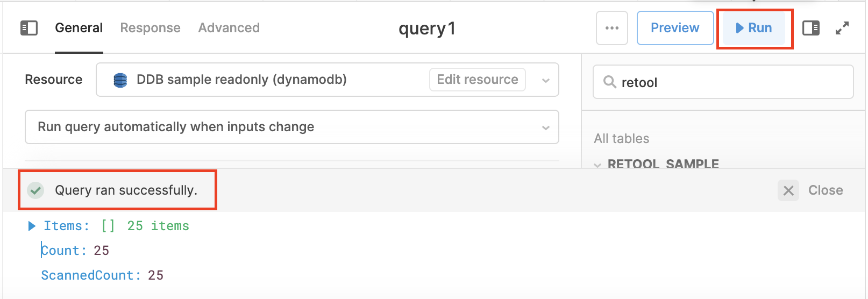Expand query editor to fullscreen
This screenshot has width=868, height=299.
(x=842, y=28)
